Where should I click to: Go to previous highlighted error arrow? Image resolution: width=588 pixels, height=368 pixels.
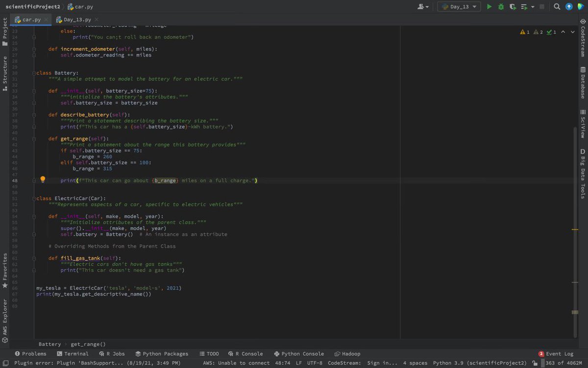pos(563,32)
